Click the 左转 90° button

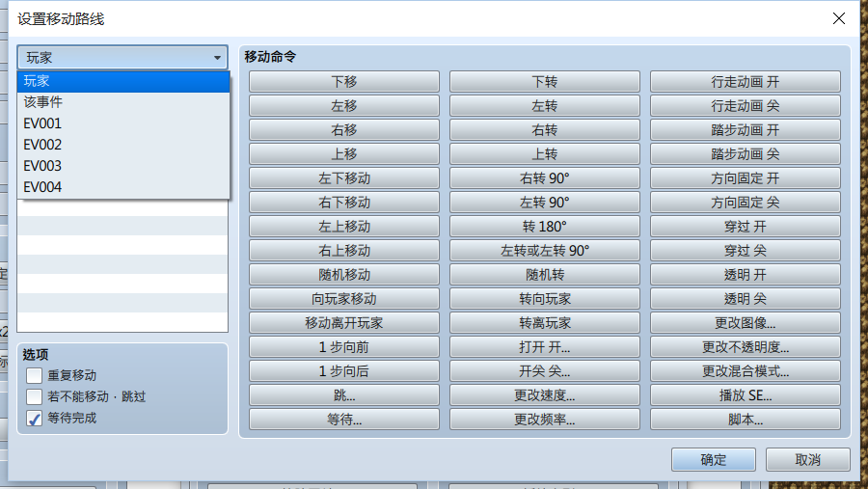(x=545, y=203)
